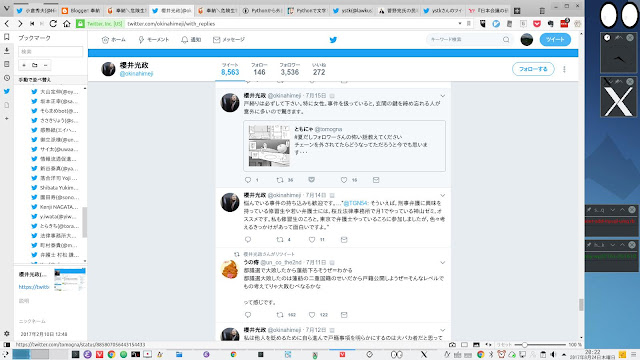
Task: Click the page vertical scrollbar thumb
Action: [x=581, y=304]
